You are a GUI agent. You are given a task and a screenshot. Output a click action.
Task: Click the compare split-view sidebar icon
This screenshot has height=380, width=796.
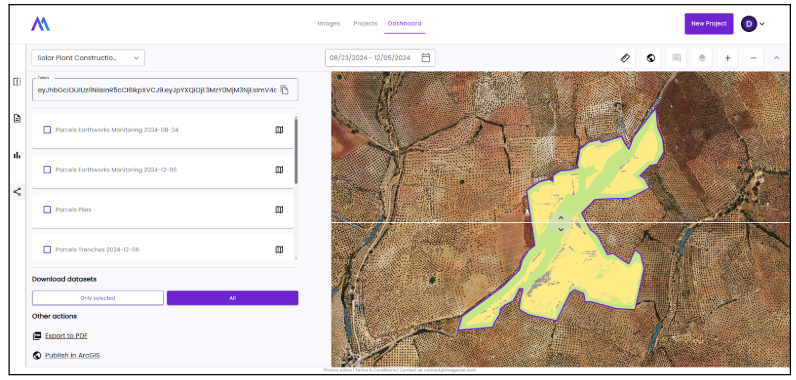(x=17, y=82)
